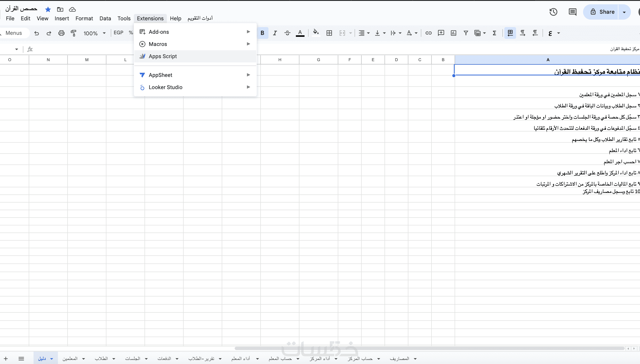Add a new sheet with plus button
Screen dimensions: 640x364
point(6,359)
